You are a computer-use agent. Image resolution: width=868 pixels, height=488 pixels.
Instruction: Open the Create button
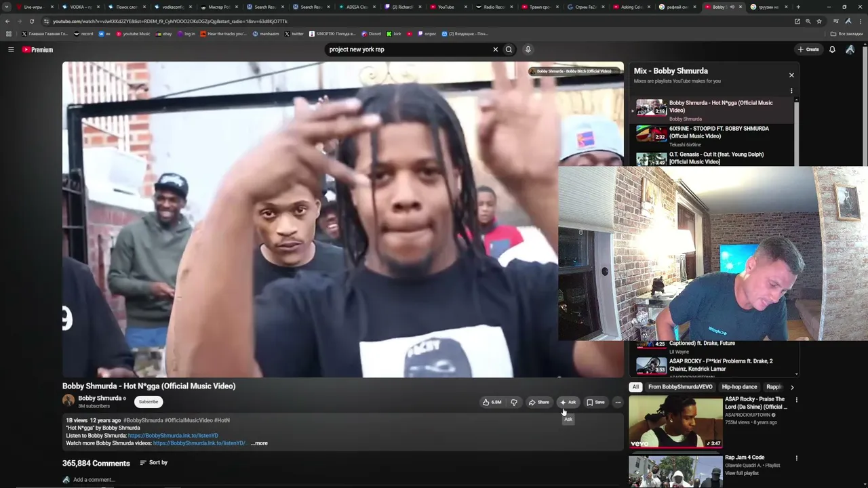click(808, 49)
